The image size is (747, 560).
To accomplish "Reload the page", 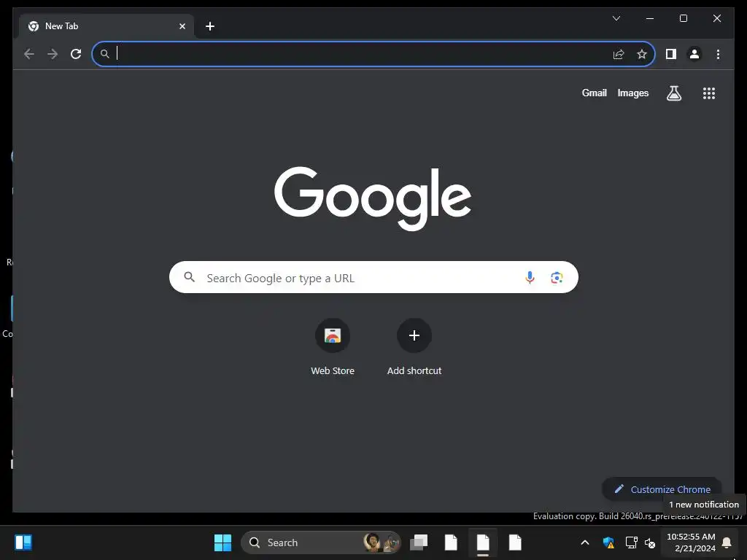I will [76, 54].
